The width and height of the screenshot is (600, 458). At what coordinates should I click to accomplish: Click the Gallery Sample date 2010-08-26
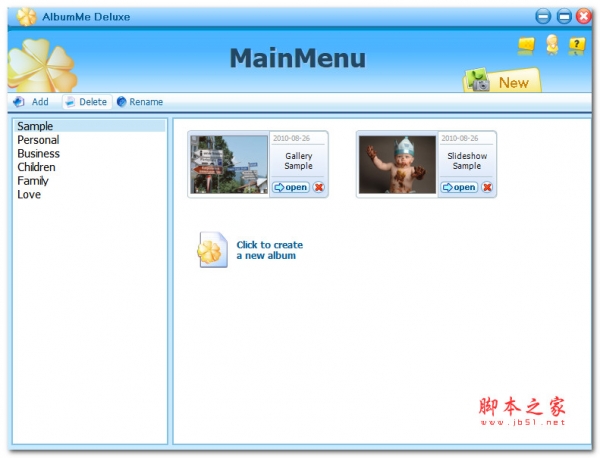tap(291, 138)
